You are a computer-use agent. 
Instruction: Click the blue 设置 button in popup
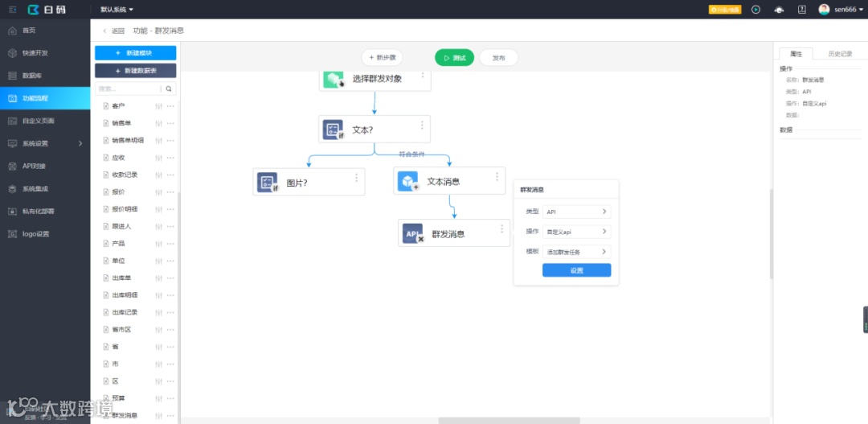click(577, 270)
